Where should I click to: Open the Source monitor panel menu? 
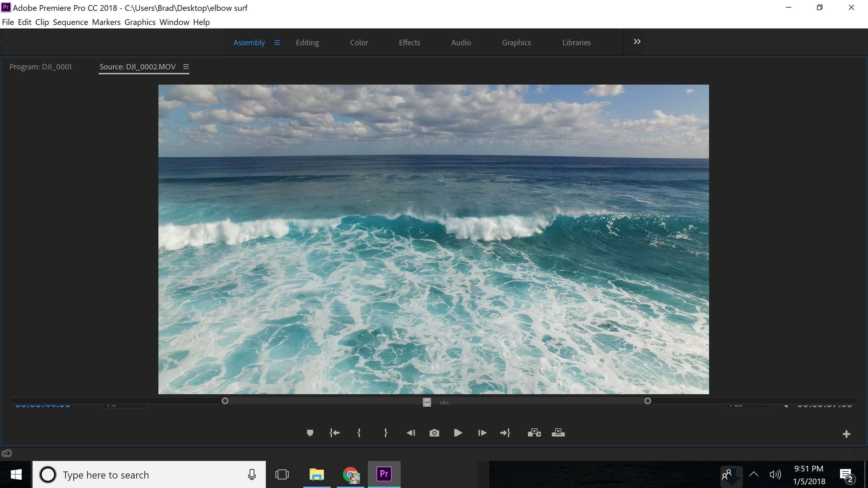tap(186, 67)
